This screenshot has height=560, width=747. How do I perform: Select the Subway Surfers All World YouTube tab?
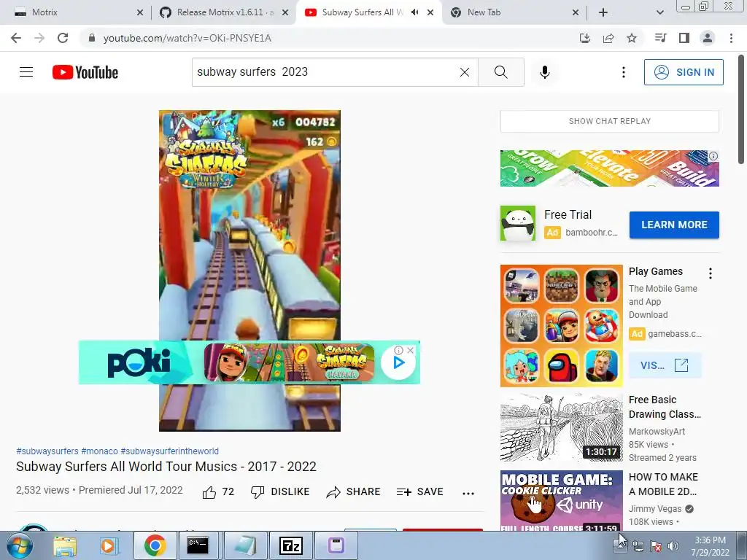(x=362, y=12)
